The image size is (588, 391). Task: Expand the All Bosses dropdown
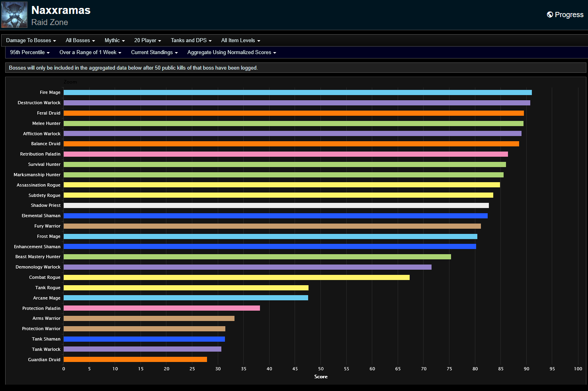click(x=80, y=41)
